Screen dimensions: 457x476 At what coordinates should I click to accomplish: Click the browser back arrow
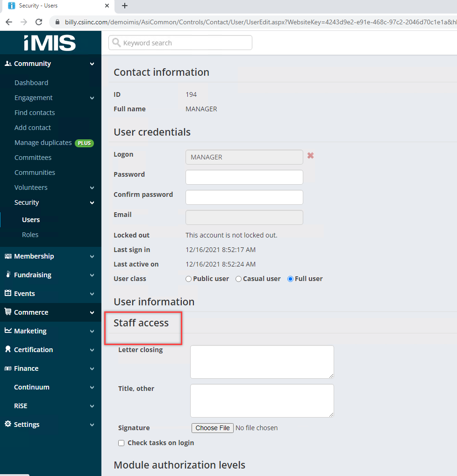[9, 22]
